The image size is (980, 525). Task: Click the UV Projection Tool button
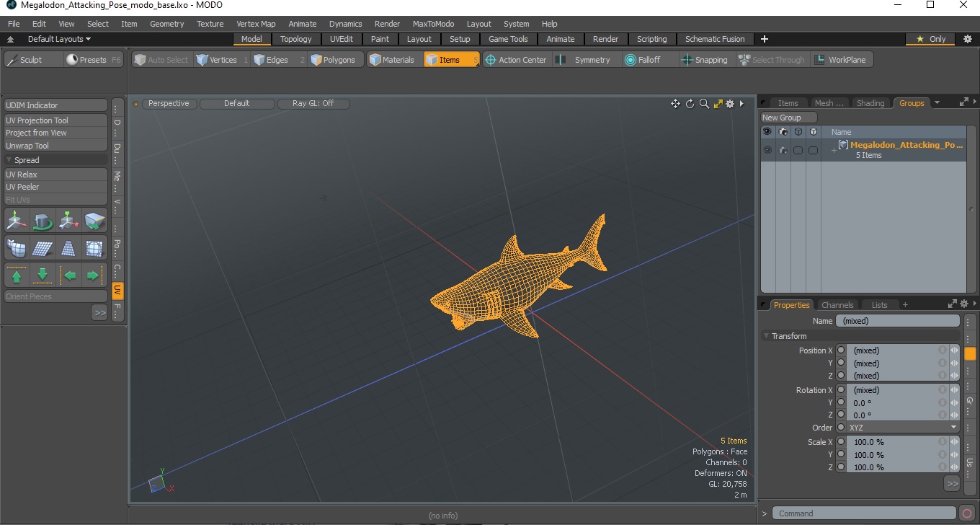pyautogui.click(x=55, y=120)
